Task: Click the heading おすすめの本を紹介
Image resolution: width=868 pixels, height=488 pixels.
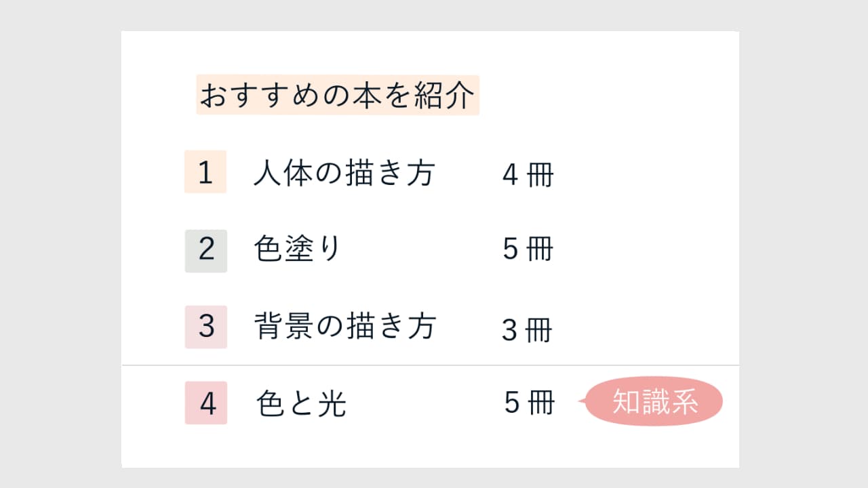Action: 338,95
